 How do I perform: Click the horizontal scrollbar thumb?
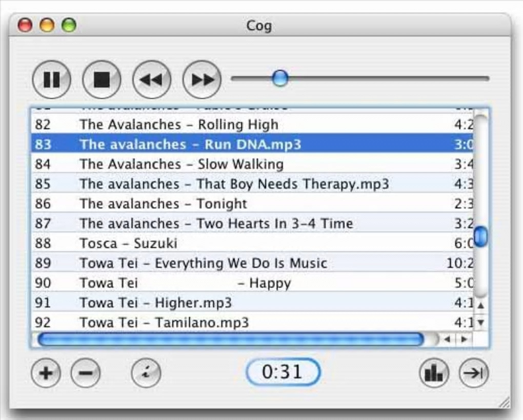(x=231, y=340)
